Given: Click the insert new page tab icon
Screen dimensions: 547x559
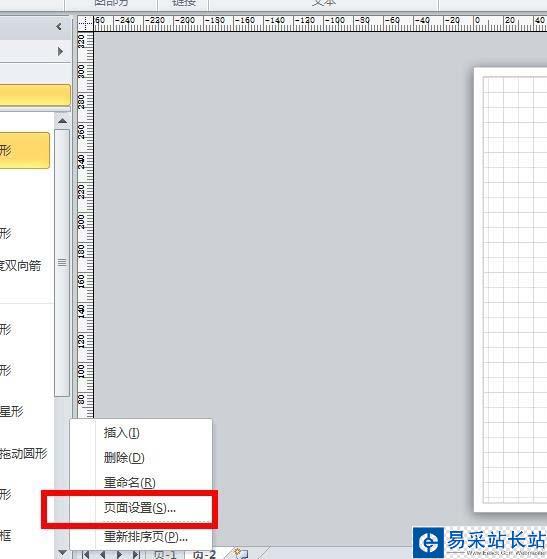Looking at the screenshot, I should 240,554.
